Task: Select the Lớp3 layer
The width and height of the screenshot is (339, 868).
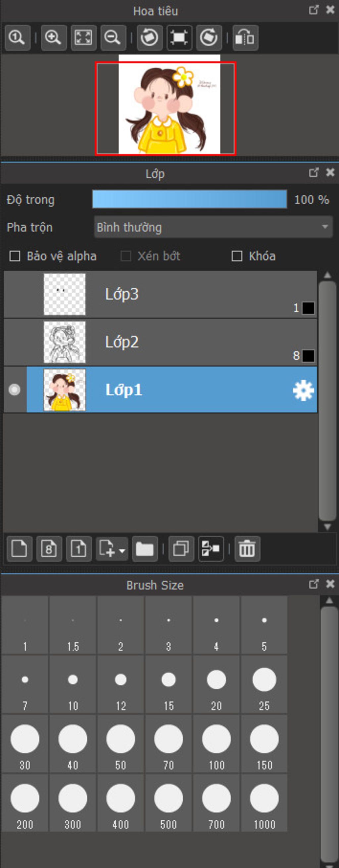Action: 169,294
